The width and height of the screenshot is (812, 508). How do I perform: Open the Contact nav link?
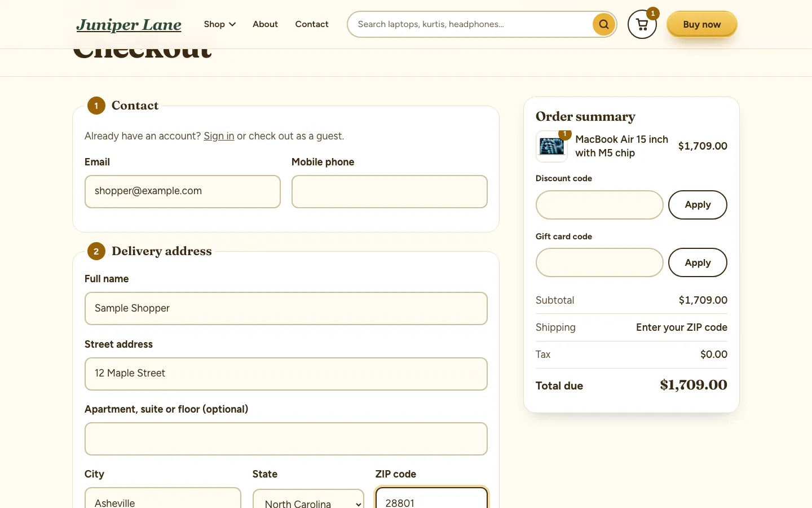[x=312, y=24]
